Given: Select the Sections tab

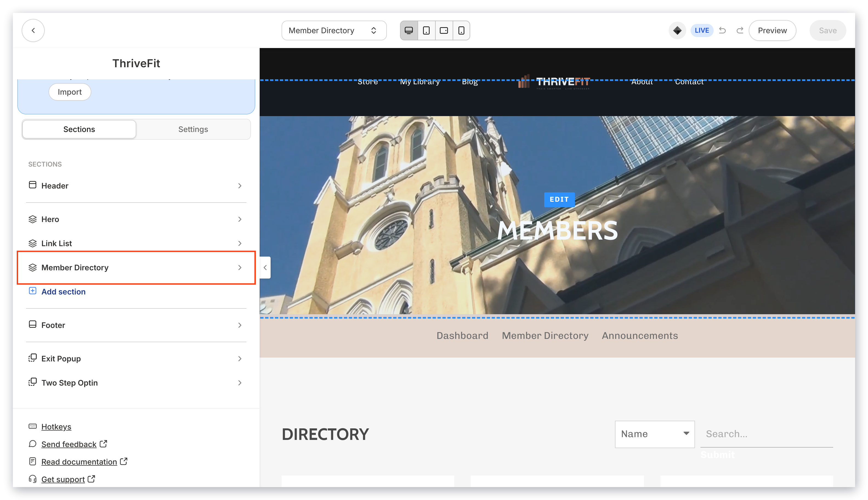Looking at the screenshot, I should tap(79, 130).
